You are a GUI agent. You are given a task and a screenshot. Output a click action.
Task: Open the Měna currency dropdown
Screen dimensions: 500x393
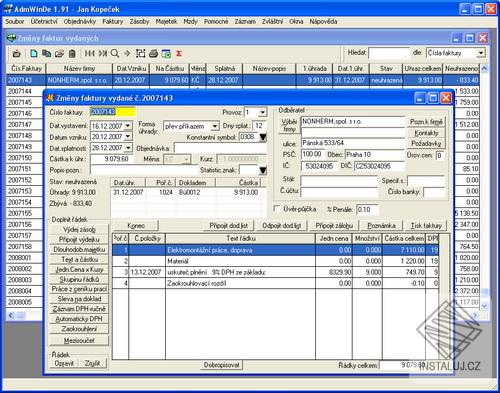186,159
